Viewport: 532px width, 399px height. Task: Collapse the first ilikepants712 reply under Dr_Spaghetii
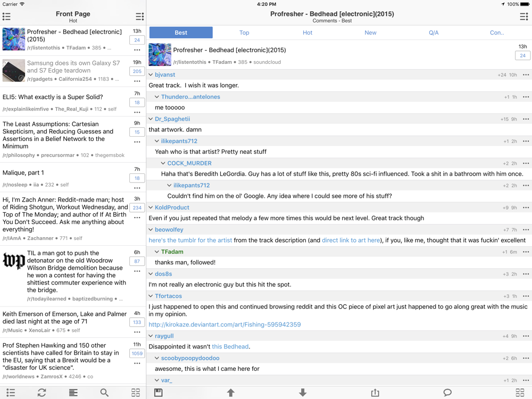click(157, 141)
